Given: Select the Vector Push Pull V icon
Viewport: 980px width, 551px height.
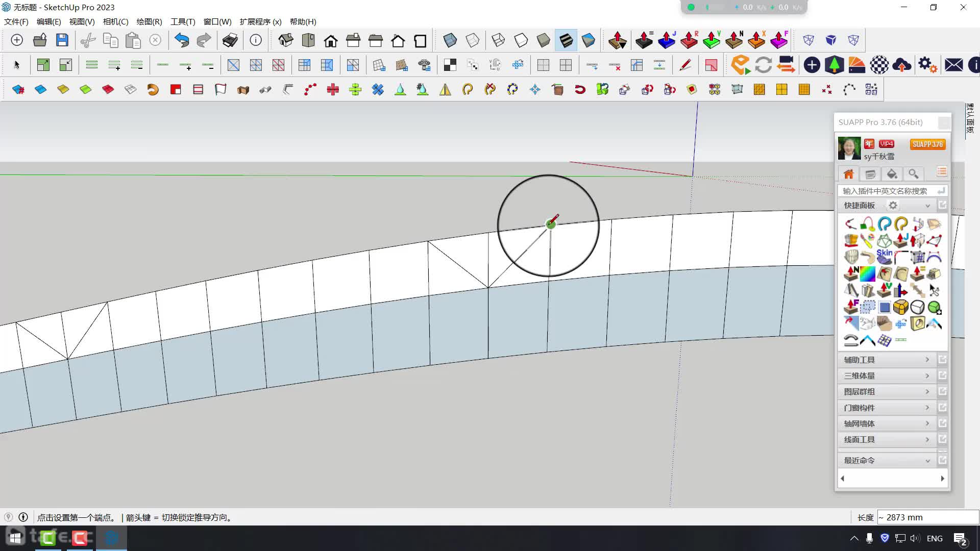Looking at the screenshot, I should (712, 40).
